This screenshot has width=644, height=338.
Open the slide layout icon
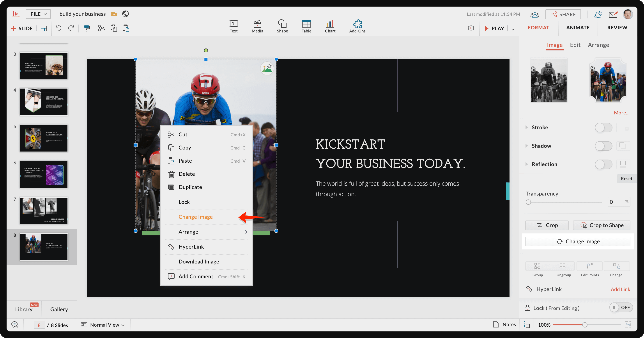[x=44, y=28]
